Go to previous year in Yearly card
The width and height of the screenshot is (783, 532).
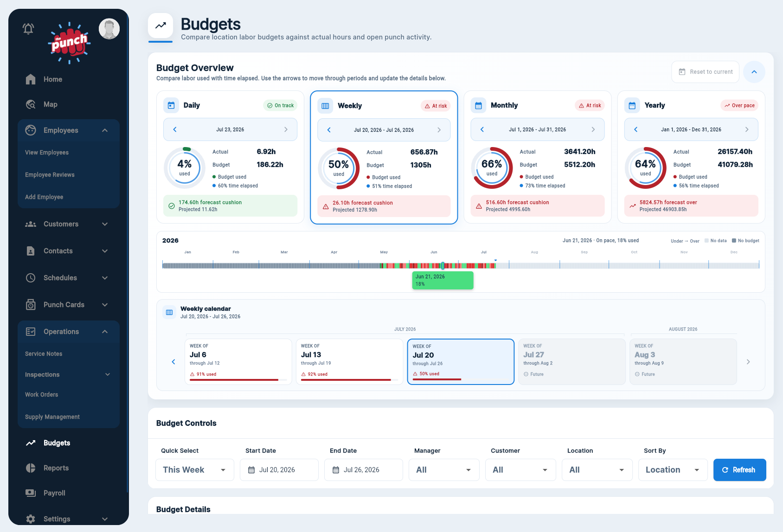[635, 129]
